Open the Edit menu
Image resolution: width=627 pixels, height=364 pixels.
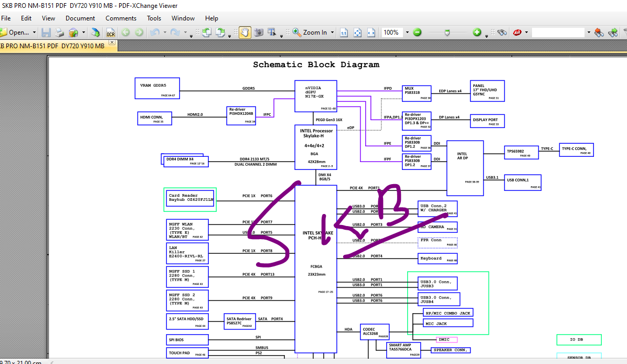point(26,18)
